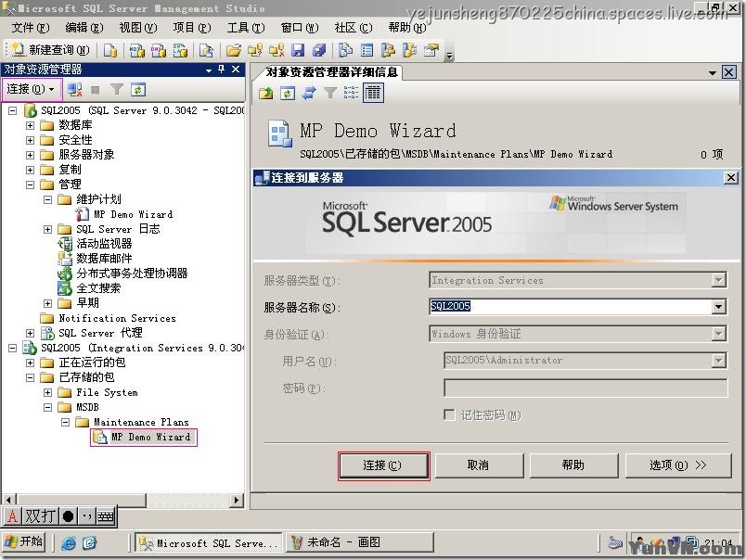Start an Analysis Services MDX query
The image size is (746, 560).
tap(137, 50)
